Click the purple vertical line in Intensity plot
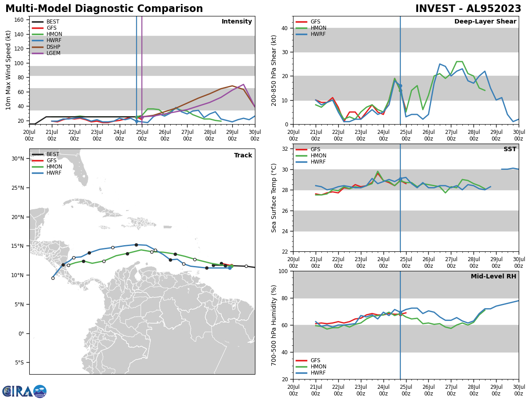Viewport: 532px width, 399px height. 142,66
